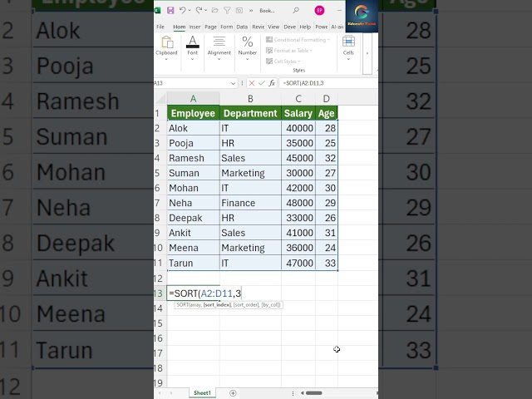The width and height of the screenshot is (532, 399).
Task: Click into the formula bar showing =SORT(A2:D11,3
Action: coord(328,83)
